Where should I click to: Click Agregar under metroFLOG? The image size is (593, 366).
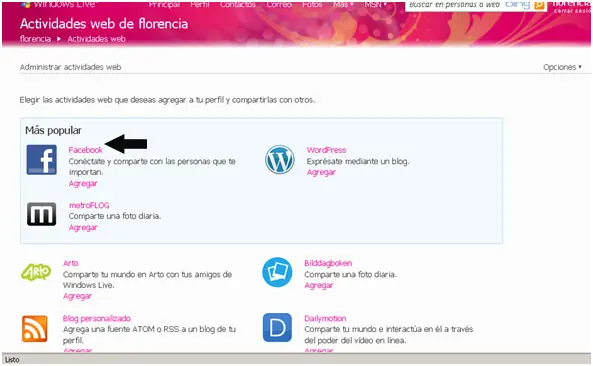click(83, 228)
